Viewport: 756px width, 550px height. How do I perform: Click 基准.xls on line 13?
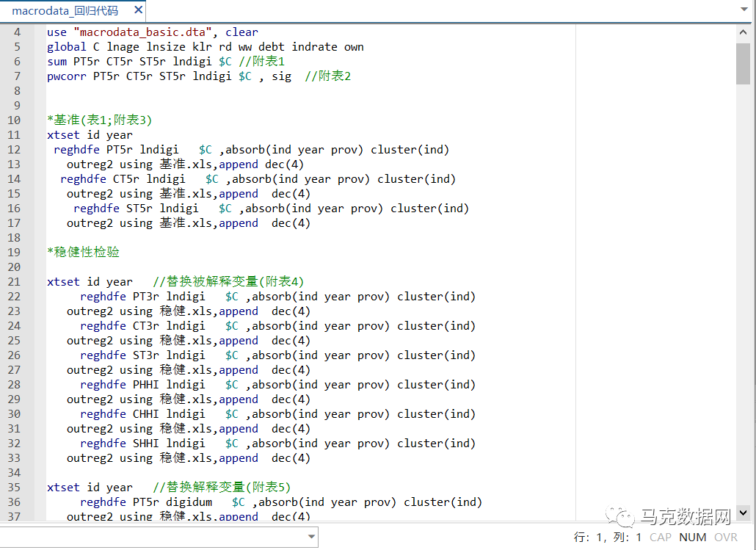pos(186,164)
